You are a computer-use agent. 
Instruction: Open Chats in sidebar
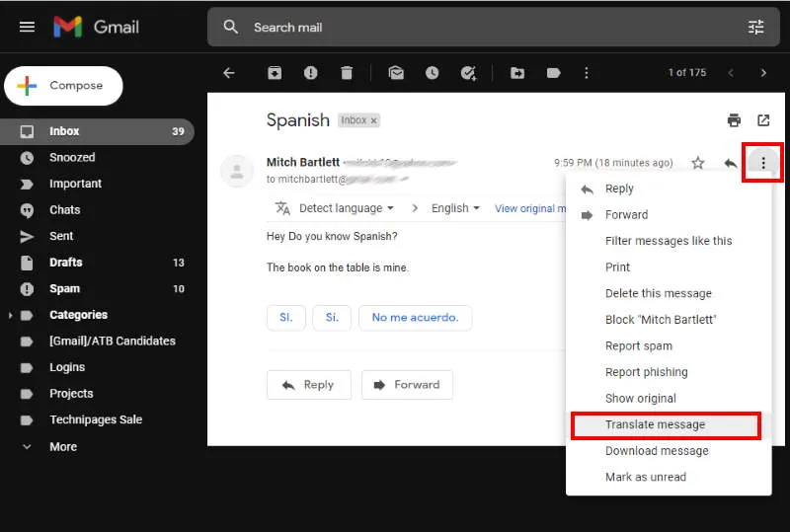click(x=97, y=210)
